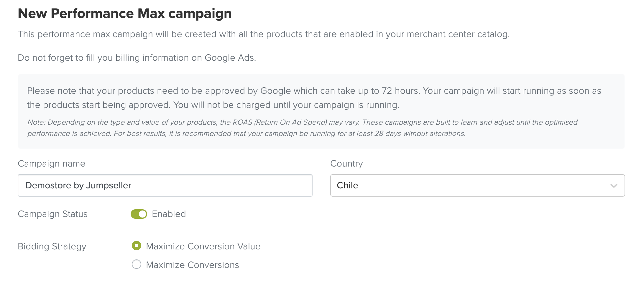Click the italic ROAS note text
This screenshot has width=644, height=283.
(302, 128)
